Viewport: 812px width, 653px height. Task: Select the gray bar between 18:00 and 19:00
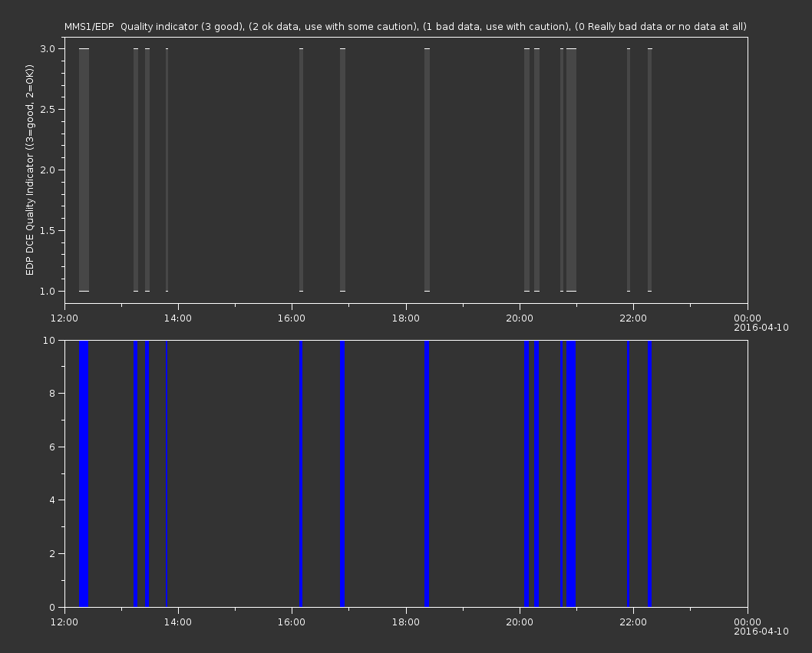pos(427,170)
